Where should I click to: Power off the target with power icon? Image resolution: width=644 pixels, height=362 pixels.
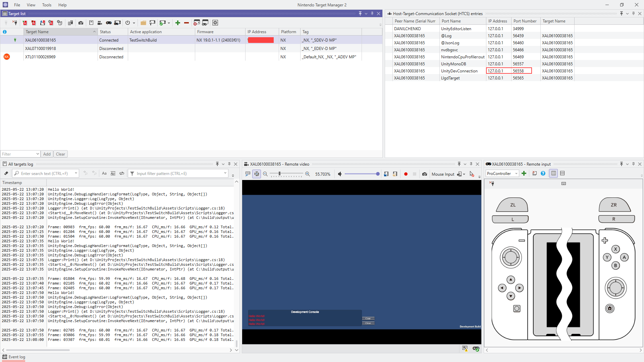coord(127,23)
